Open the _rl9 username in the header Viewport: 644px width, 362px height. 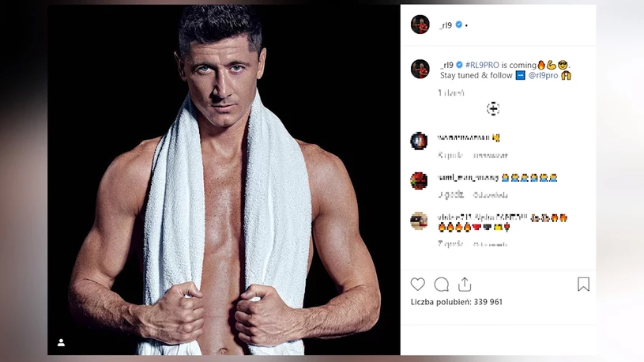click(445, 25)
